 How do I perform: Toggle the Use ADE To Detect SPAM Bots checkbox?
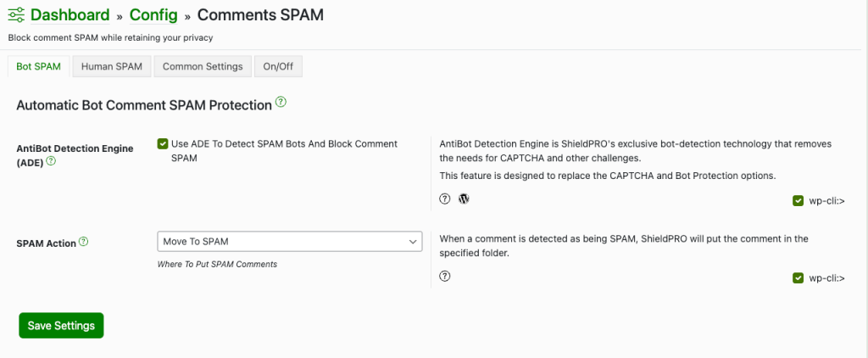coord(163,144)
